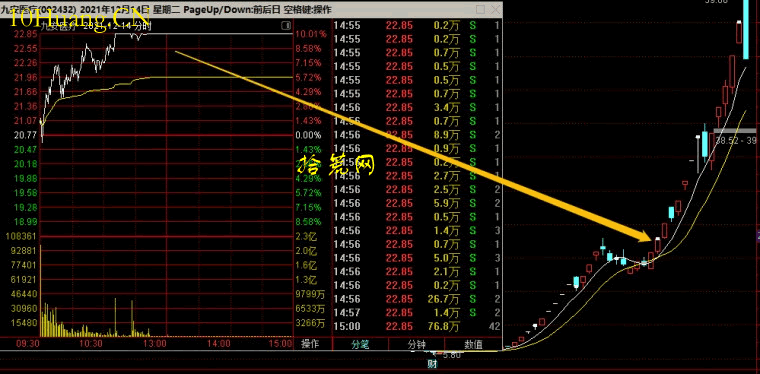
Task: Select the 15:00 closing trade row
Action: [x=418, y=327]
